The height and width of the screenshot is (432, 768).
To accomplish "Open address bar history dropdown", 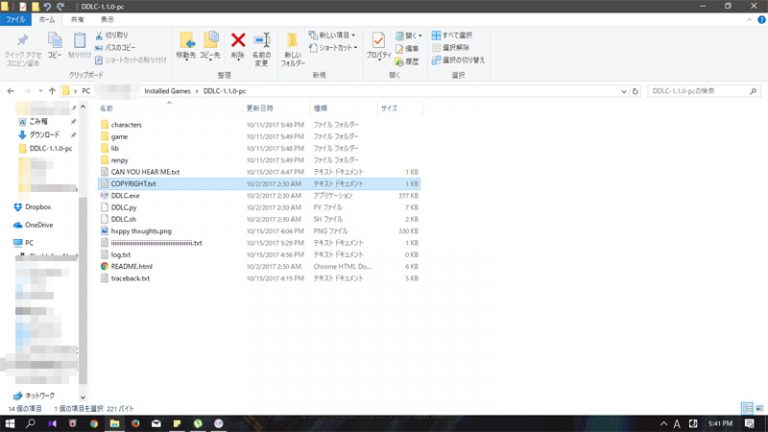I will click(624, 92).
